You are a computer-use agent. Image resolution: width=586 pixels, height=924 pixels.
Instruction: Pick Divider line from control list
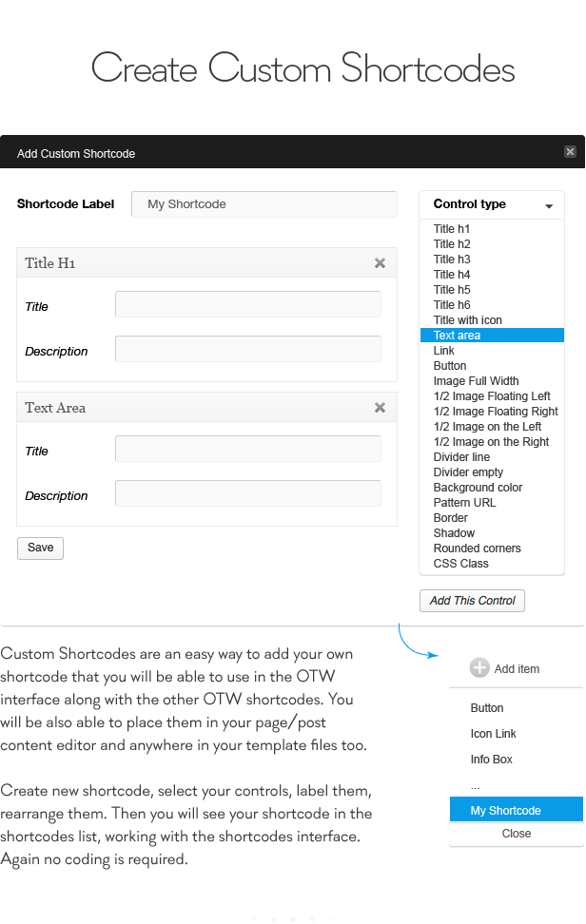[x=461, y=456]
